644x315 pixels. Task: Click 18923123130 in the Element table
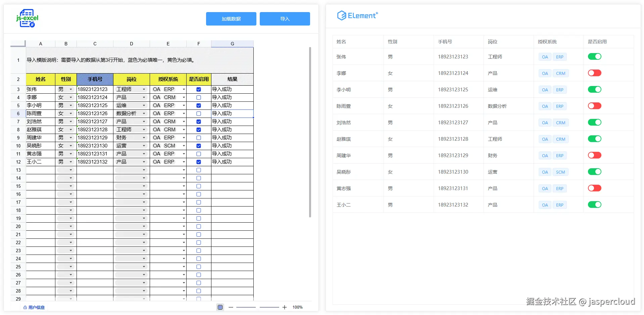click(453, 172)
